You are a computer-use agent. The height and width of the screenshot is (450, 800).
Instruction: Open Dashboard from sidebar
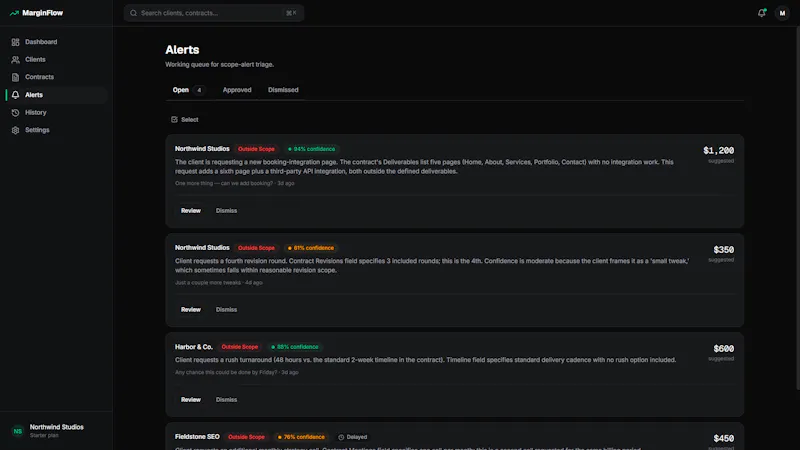[56, 42]
